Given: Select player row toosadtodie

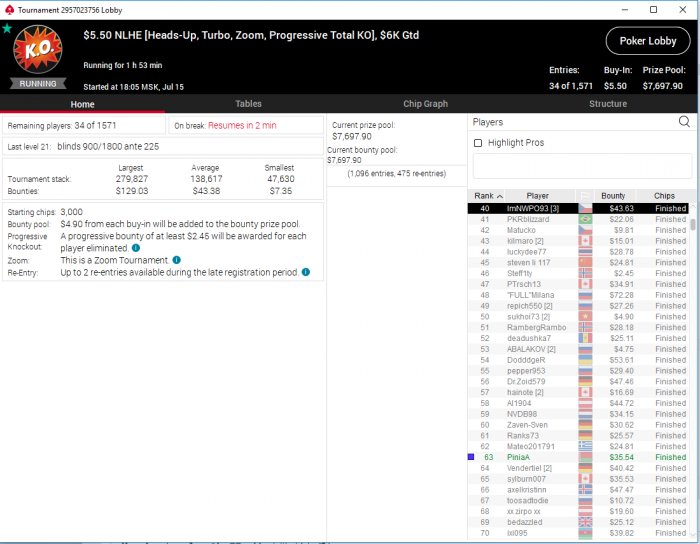Looking at the screenshot, I should [x=578, y=500].
